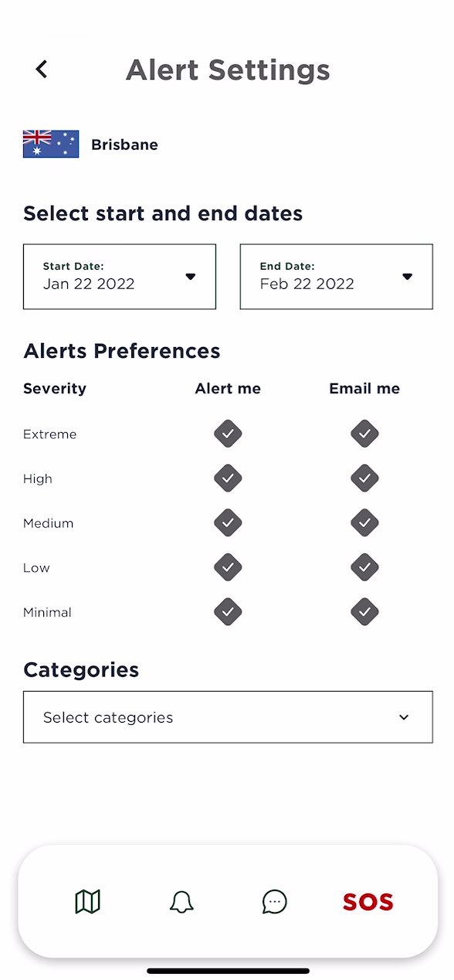Image resolution: width=454 pixels, height=980 pixels.
Task: Toggle Alert me for High severity
Action: coord(228,478)
